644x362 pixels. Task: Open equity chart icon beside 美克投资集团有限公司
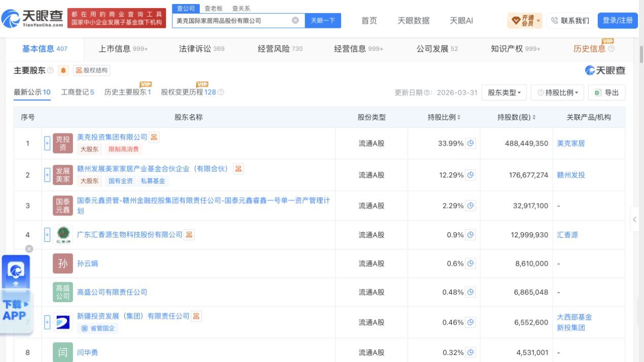point(154,137)
